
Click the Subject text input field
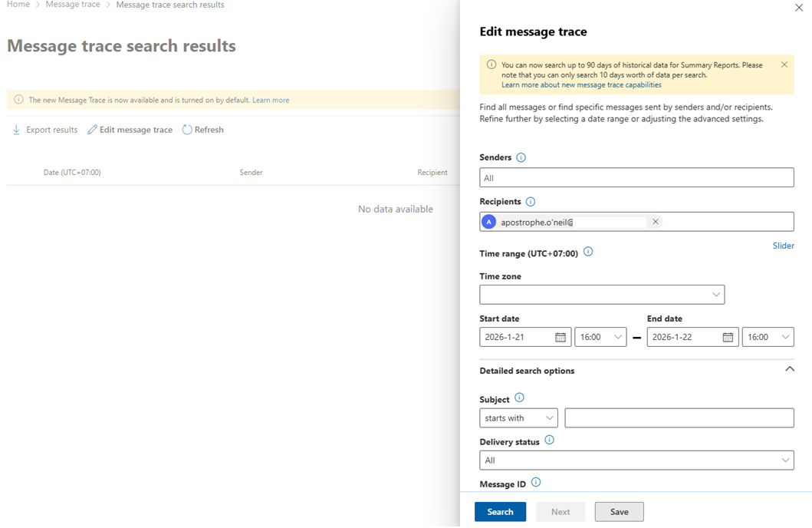click(x=679, y=418)
